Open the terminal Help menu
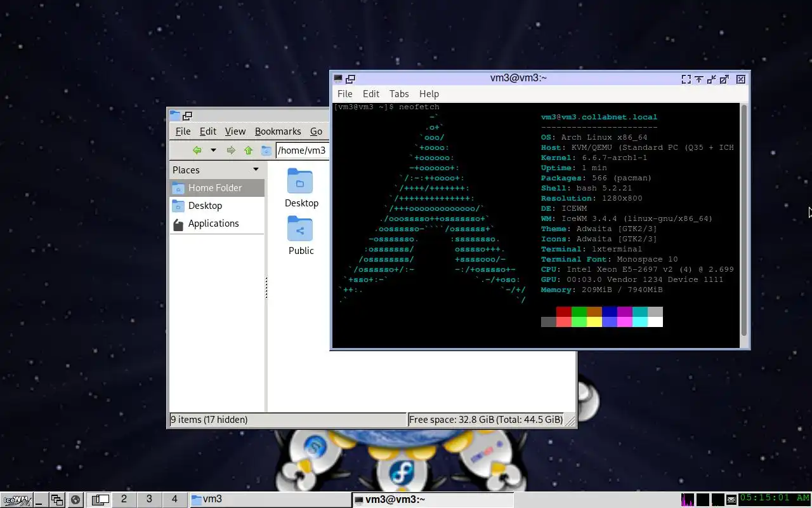The image size is (812, 508). point(429,93)
